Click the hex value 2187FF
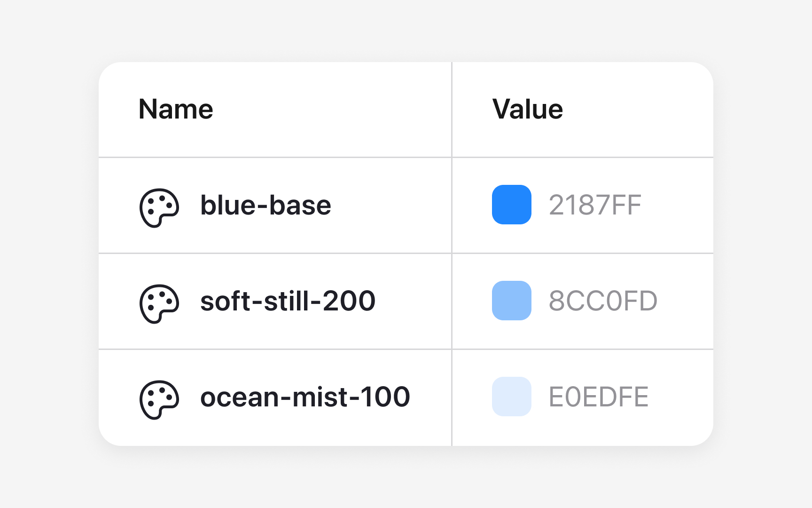Image resolution: width=812 pixels, height=508 pixels. (595, 205)
